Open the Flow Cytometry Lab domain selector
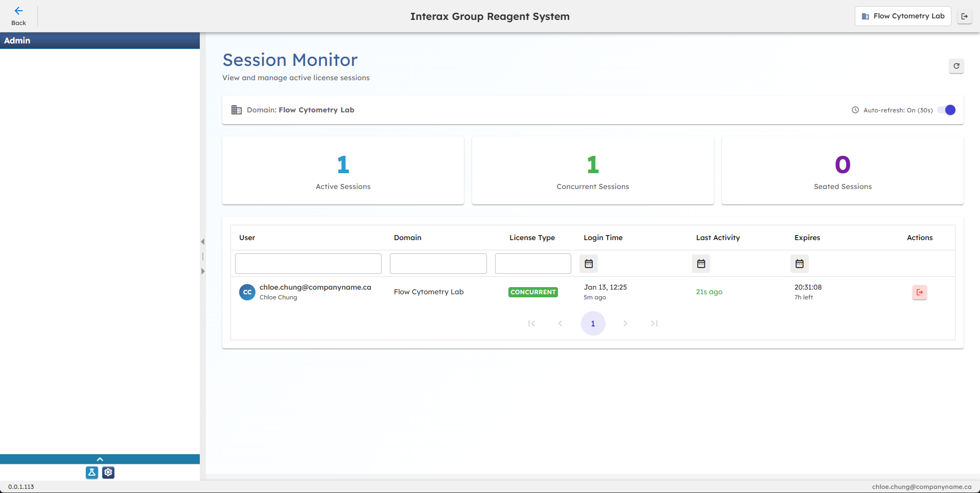Image resolution: width=980 pixels, height=493 pixels. (902, 16)
